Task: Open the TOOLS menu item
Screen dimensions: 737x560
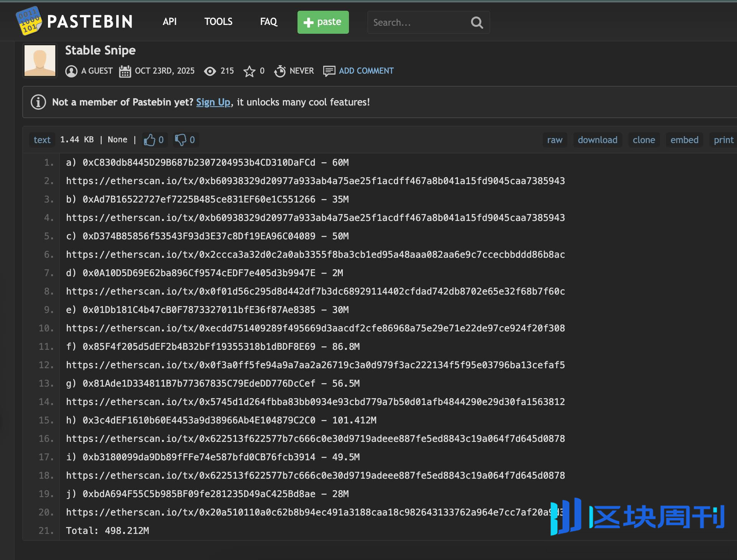Action: tap(218, 22)
